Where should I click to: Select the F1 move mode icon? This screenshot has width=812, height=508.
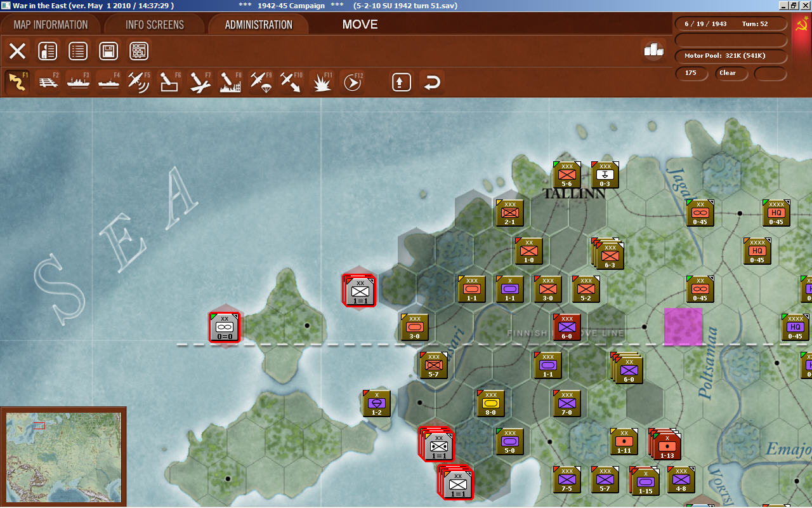[x=17, y=83]
